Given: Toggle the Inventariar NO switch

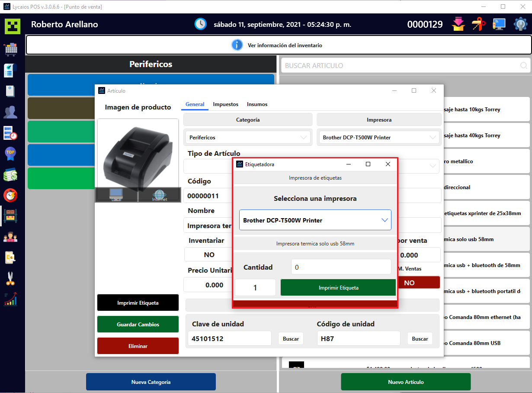Looking at the screenshot, I should pos(209,255).
